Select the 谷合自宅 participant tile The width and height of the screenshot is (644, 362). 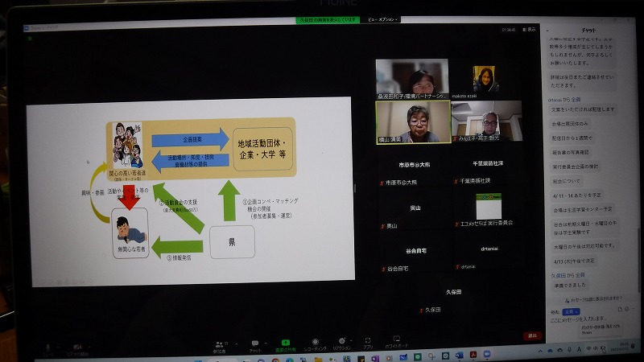(x=415, y=251)
